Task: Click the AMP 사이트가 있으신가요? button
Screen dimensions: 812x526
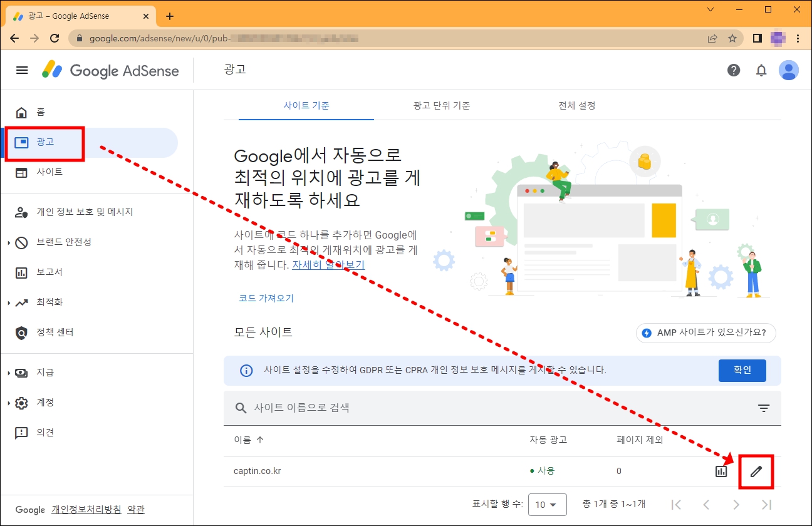Action: [705, 333]
